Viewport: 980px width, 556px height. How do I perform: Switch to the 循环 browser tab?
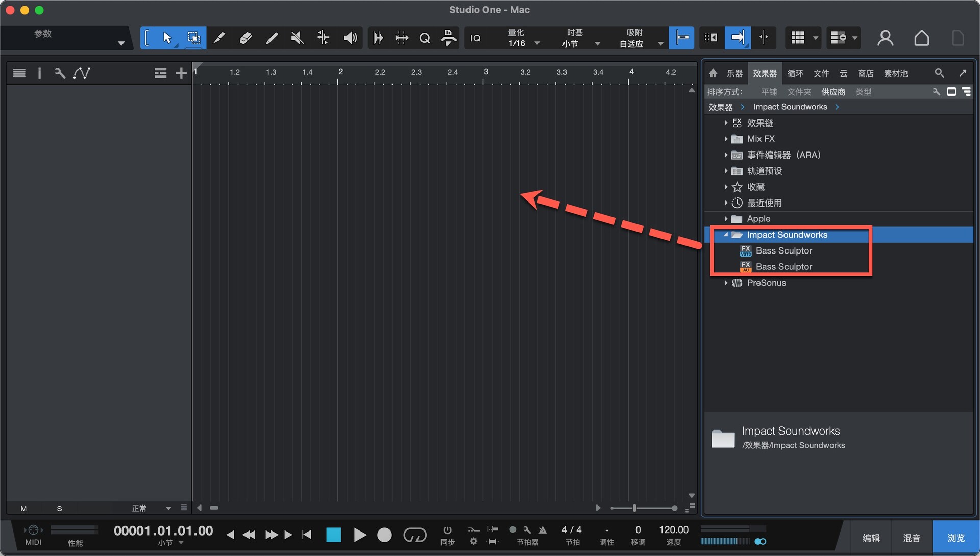[x=795, y=73]
